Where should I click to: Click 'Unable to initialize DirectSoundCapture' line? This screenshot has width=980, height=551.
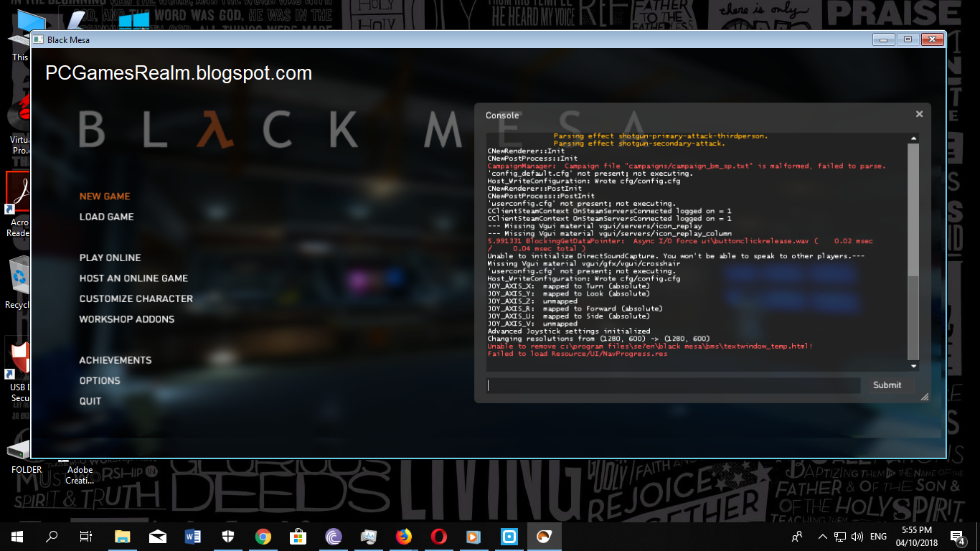point(677,256)
